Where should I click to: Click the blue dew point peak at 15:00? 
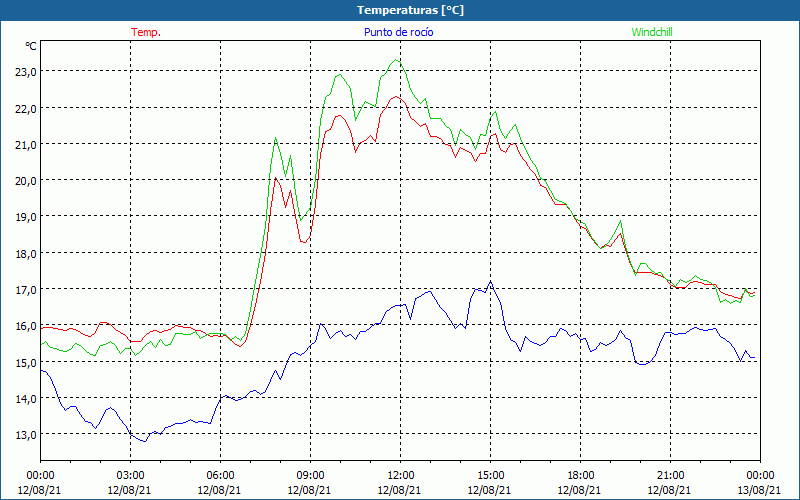[490, 281]
